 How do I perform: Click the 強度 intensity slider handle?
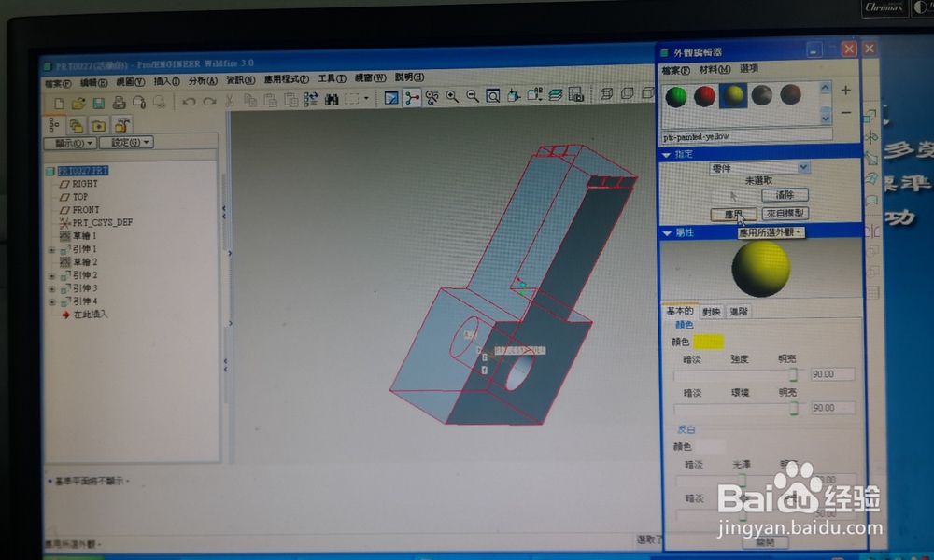(x=793, y=374)
